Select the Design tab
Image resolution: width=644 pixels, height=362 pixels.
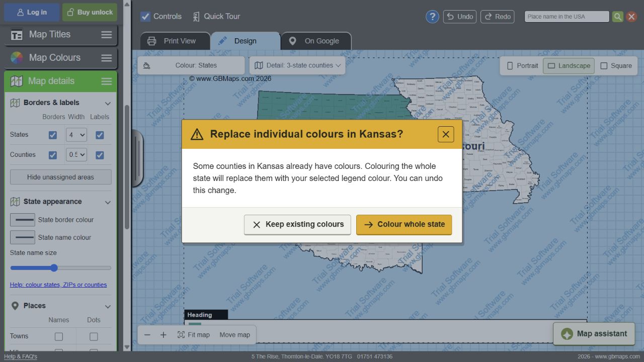(245, 41)
